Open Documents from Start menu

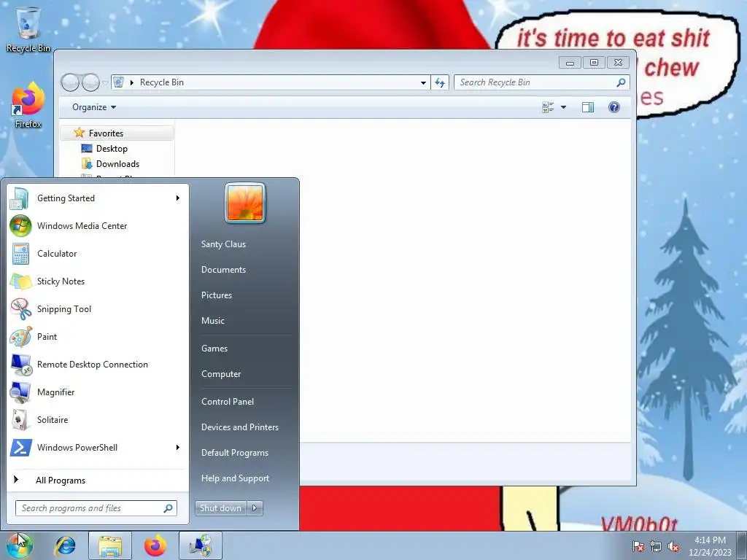click(x=223, y=270)
